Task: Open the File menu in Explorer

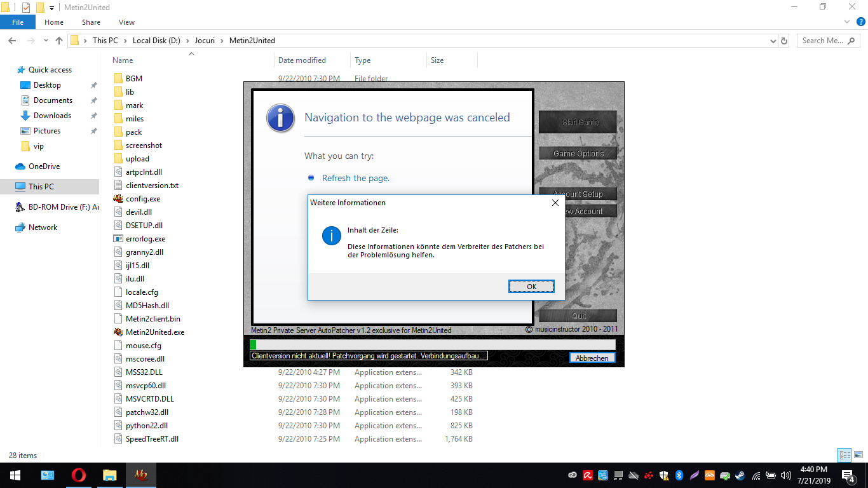Action: pyautogui.click(x=18, y=22)
